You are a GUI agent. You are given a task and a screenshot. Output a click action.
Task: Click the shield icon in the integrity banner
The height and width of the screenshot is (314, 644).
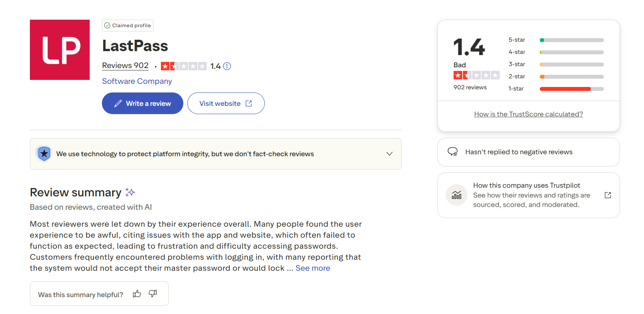44,154
